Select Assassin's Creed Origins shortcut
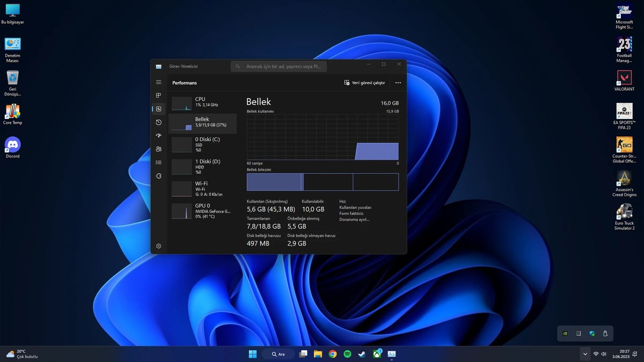 624,183
